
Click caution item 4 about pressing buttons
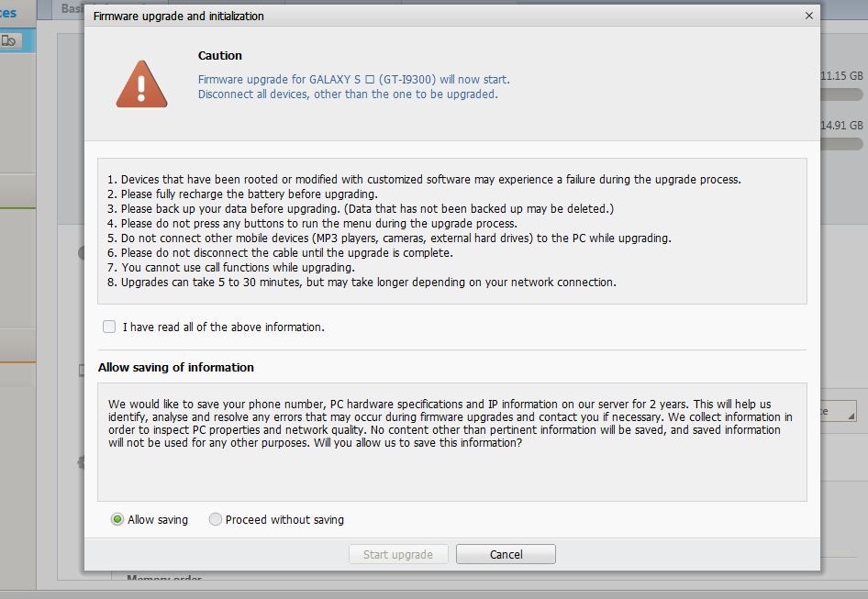click(312, 224)
